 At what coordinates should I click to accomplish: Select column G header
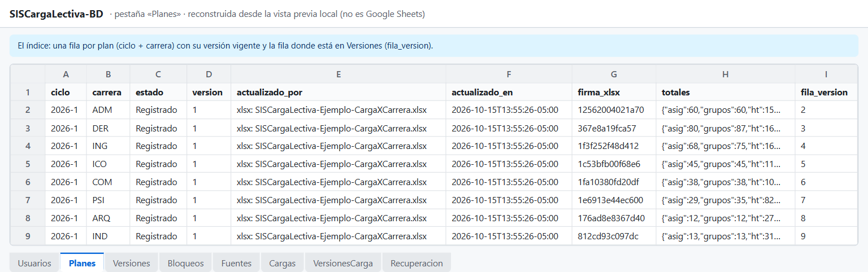click(x=614, y=74)
